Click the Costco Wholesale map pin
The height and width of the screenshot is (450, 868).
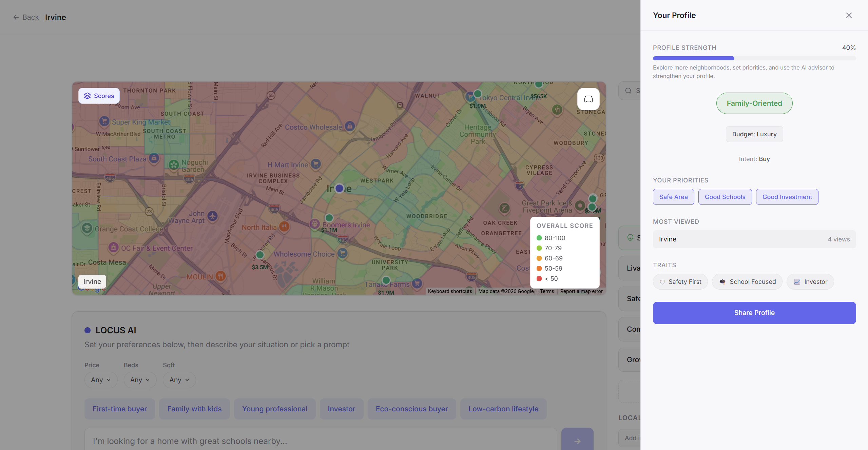point(350,126)
